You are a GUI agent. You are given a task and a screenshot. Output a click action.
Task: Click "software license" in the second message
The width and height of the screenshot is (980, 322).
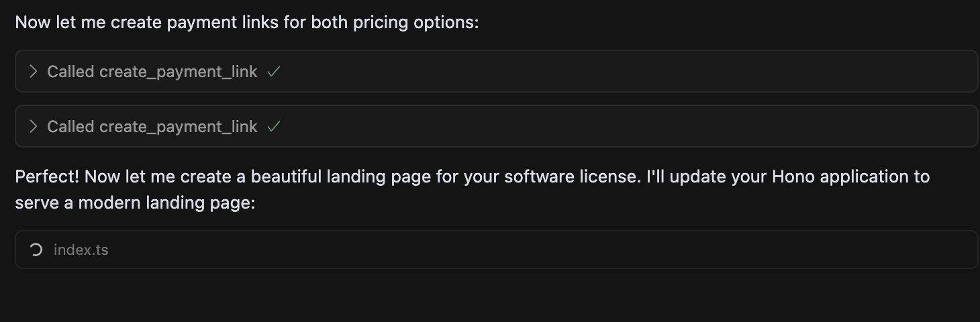569,176
